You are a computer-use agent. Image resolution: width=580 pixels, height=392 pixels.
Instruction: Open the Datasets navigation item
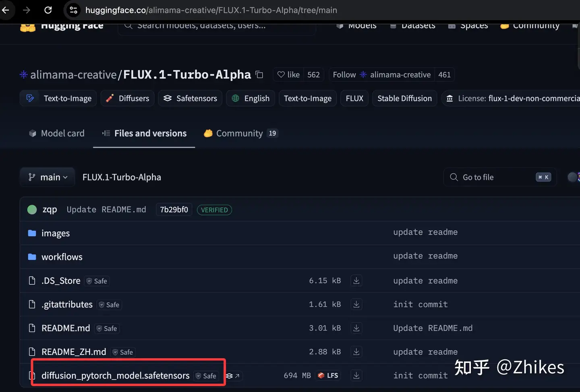pyautogui.click(x=413, y=26)
